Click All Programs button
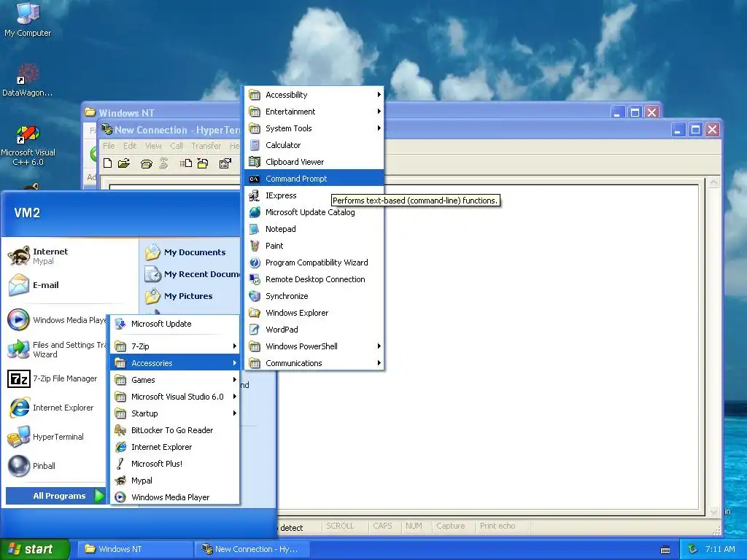This screenshot has height=560, width=747. pyautogui.click(x=56, y=496)
